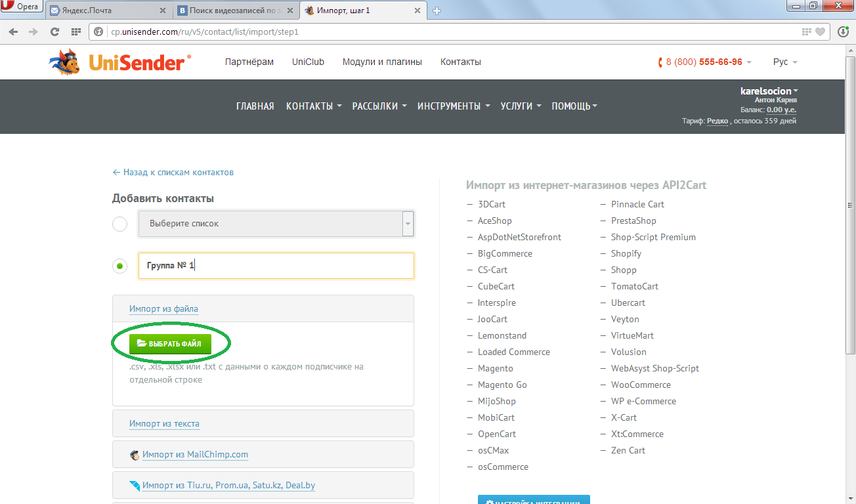Image resolution: width=856 pixels, height=504 pixels.
Task: Open the phone number dropdown arrow
Action: 750,62
